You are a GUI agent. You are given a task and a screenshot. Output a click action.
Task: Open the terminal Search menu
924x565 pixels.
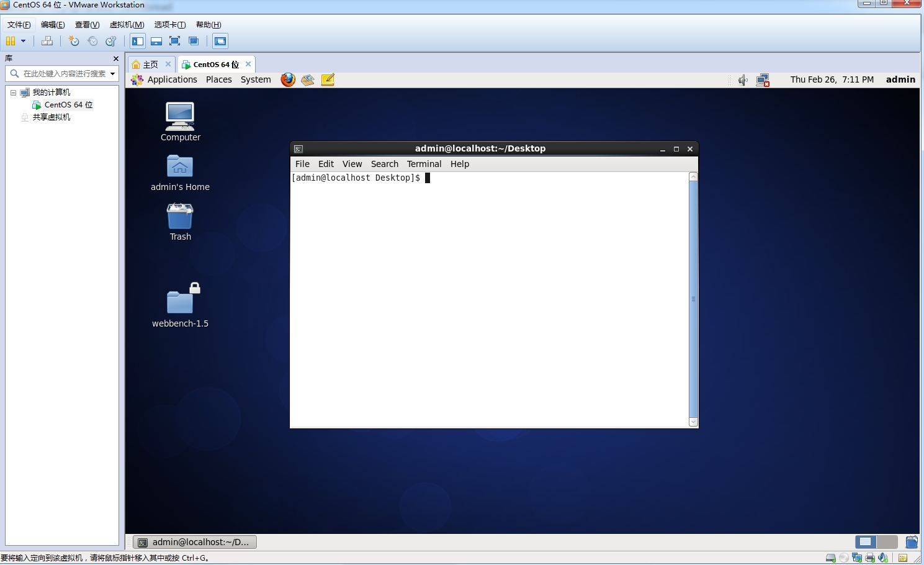(x=385, y=164)
